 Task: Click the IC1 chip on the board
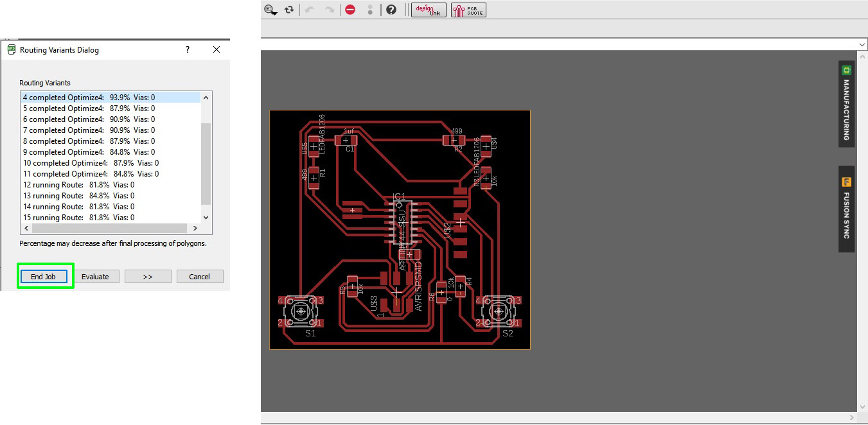[402, 222]
